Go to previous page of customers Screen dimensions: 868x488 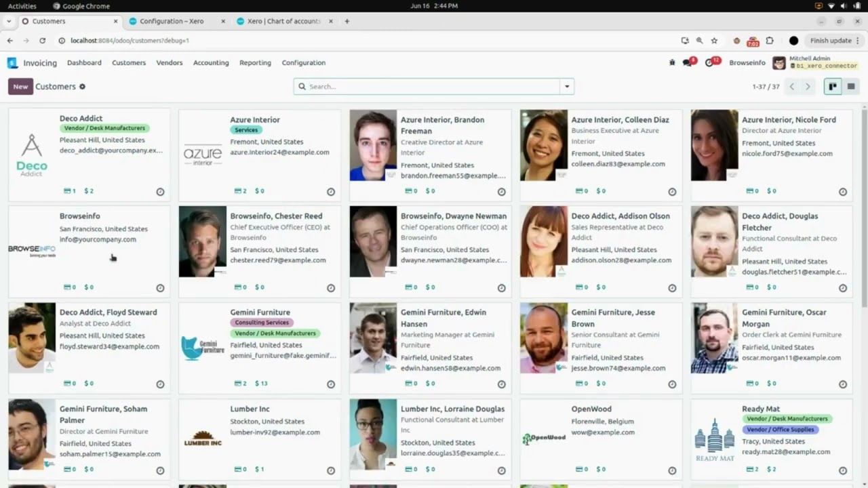[x=791, y=87]
